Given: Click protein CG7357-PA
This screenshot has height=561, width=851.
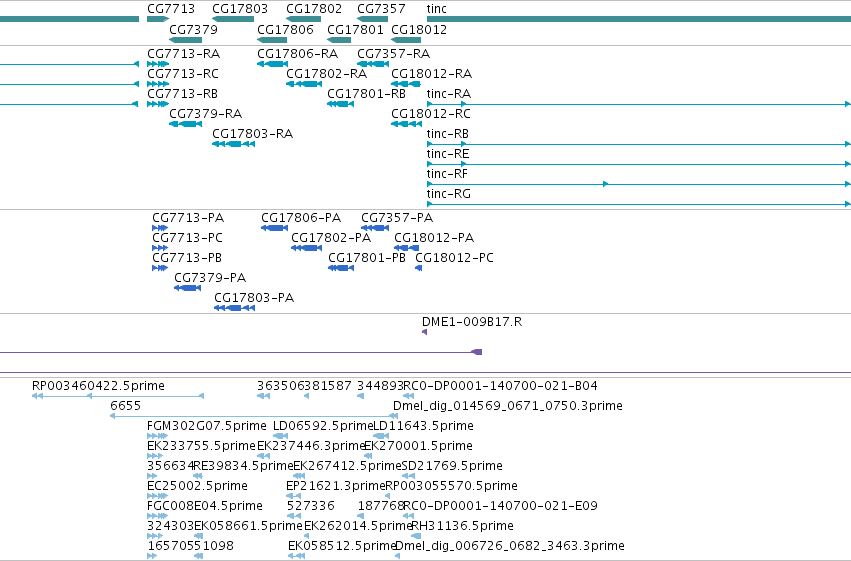Looking at the screenshot, I should point(397,218).
